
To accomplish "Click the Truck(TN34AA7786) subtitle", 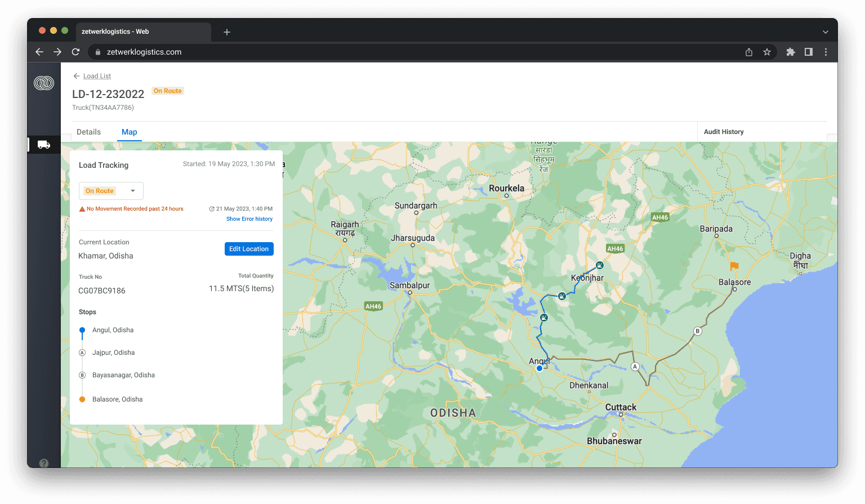I will 103,108.
